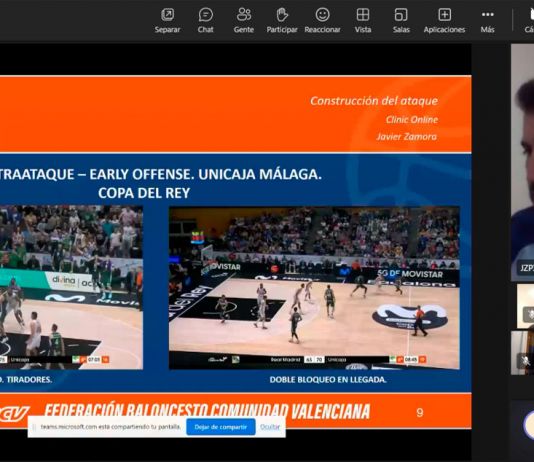Screen dimensions: 534x462
Task: Change layout with the Vista icon
Action: (363, 15)
